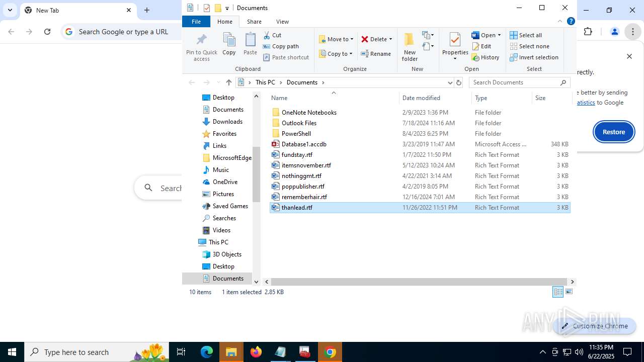Open Chrome profile avatar icon
Viewport: 644px width, 362px height.
614,32
